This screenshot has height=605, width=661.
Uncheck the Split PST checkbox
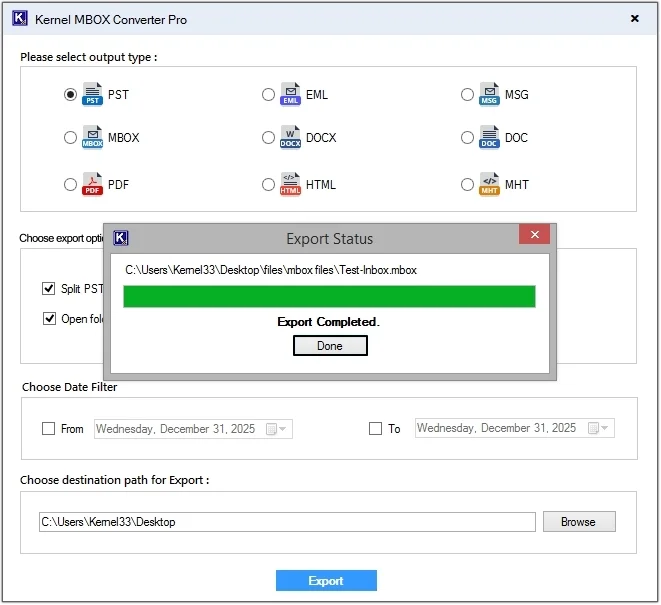[48, 289]
